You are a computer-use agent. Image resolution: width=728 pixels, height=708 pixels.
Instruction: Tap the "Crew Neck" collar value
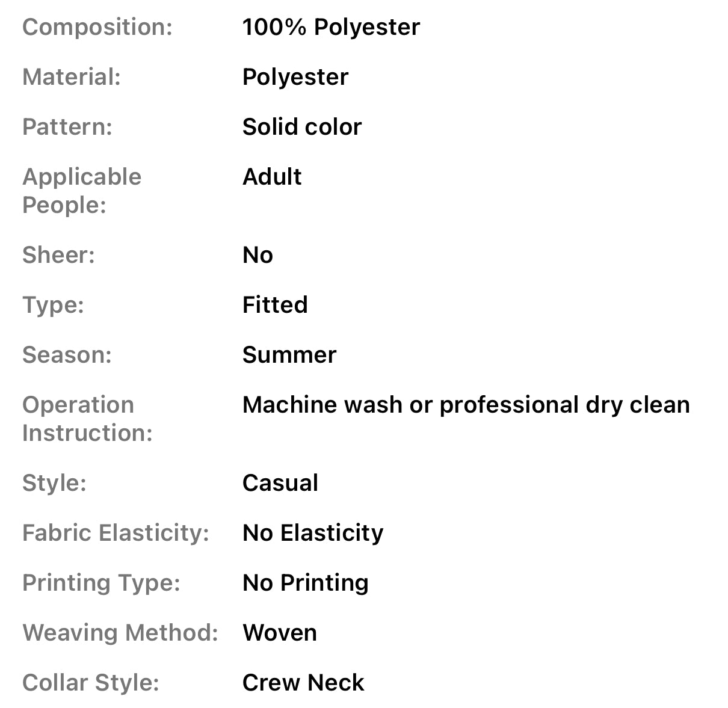(x=303, y=683)
